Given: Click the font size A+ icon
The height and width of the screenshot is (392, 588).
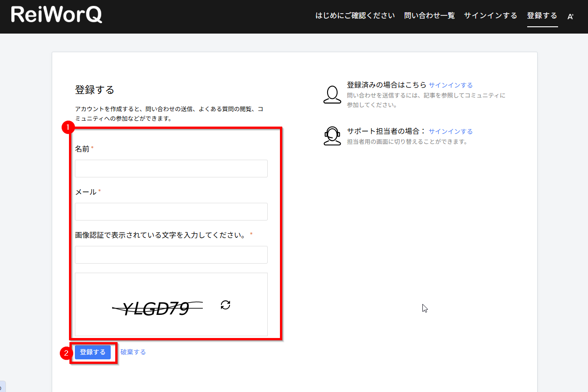Looking at the screenshot, I should coord(570,16).
